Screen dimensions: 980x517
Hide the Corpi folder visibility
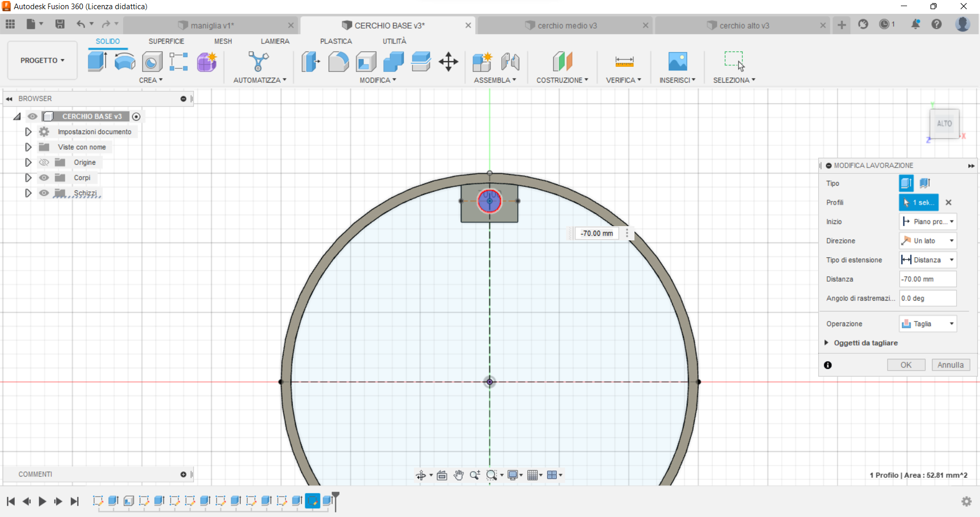44,178
